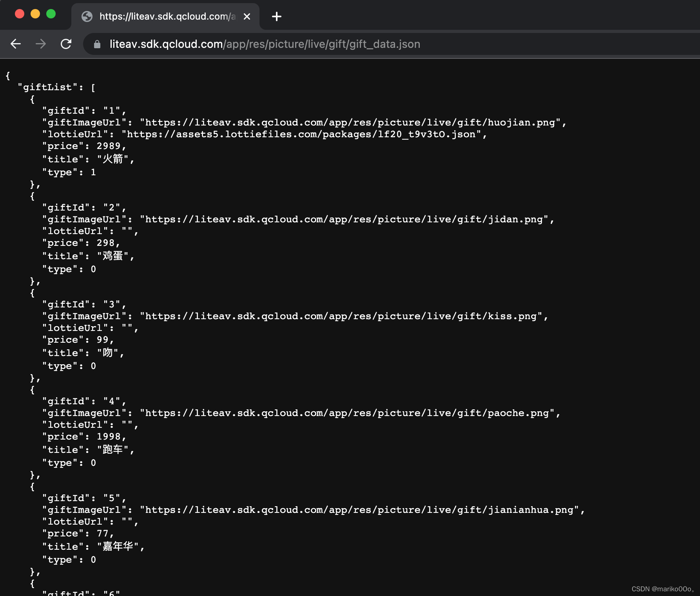The width and height of the screenshot is (700, 596).
Task: Click the title "嘉年华" line
Action: pos(93,547)
